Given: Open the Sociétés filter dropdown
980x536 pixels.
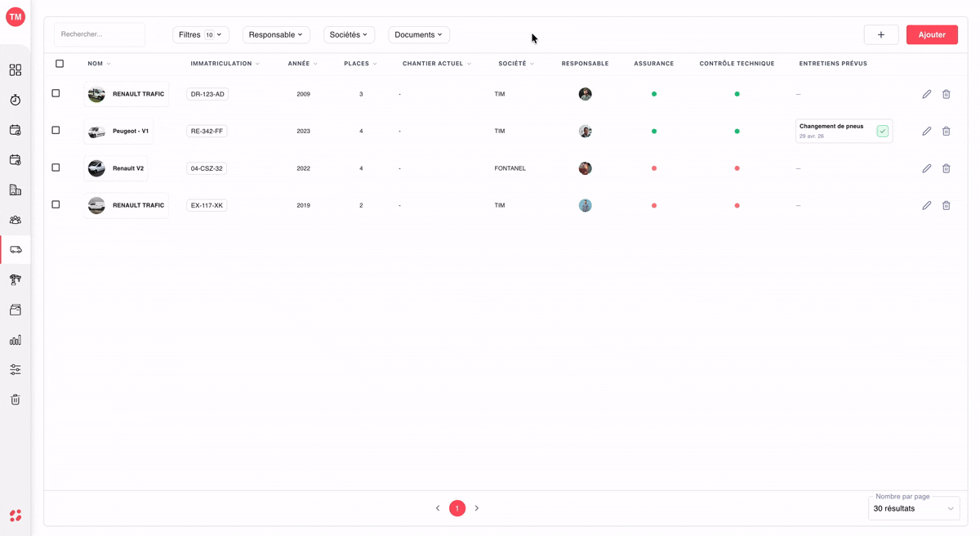Looking at the screenshot, I should 349,34.
